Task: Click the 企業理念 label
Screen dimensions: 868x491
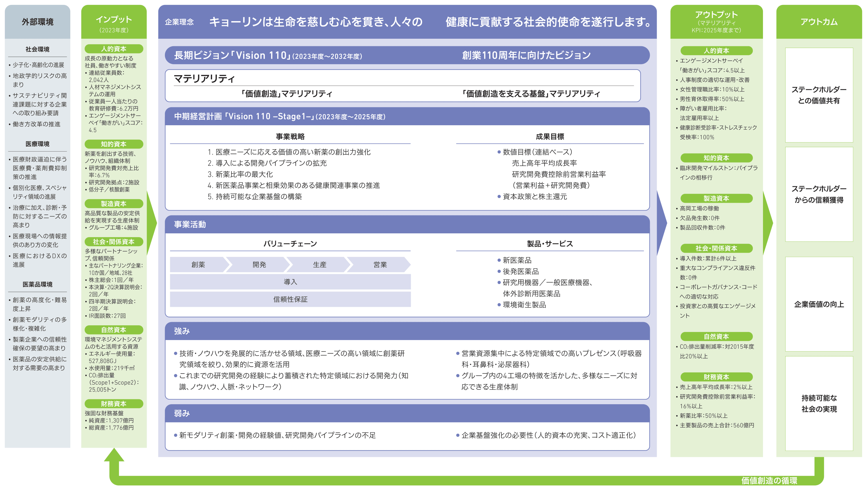Action: pyautogui.click(x=179, y=22)
